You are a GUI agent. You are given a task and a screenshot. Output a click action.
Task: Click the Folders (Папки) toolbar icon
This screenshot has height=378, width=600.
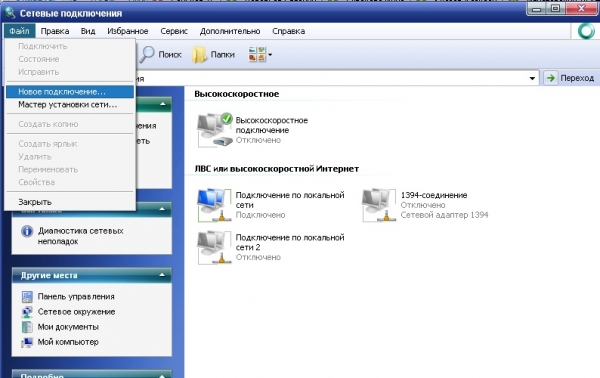tap(199, 55)
